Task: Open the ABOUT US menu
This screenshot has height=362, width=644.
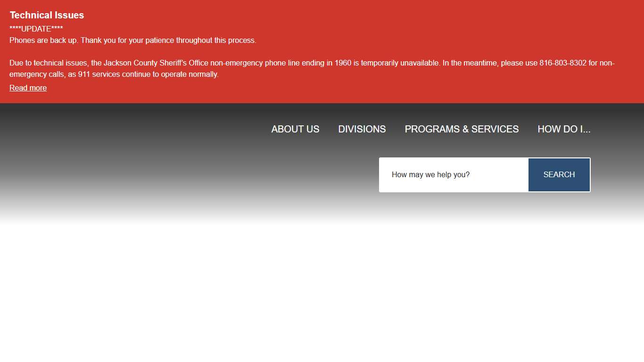Action: pyautogui.click(x=295, y=129)
